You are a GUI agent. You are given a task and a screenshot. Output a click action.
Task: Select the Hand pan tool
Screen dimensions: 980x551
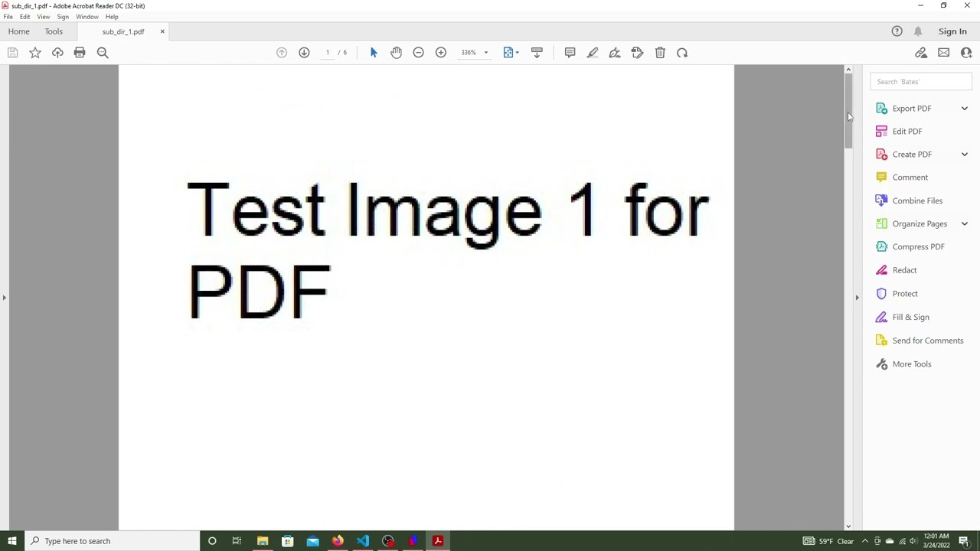pyautogui.click(x=396, y=53)
